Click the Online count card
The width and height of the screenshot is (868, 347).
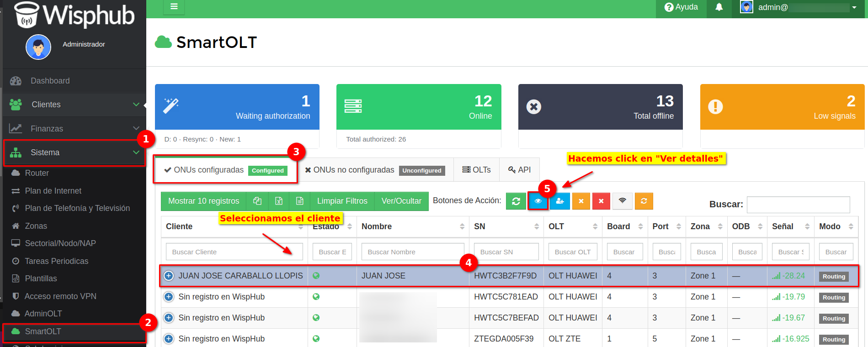(419, 107)
